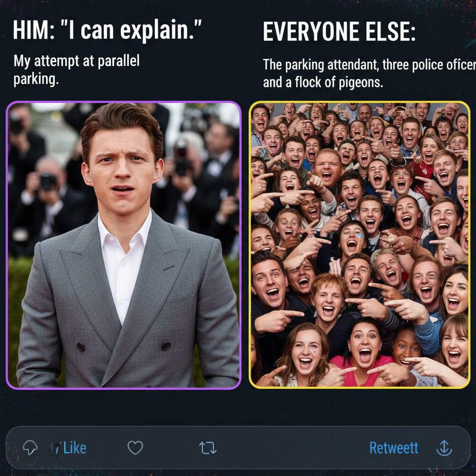Click the "Retweett" text link
Image resolution: width=476 pixels, height=476 pixels.
click(x=394, y=448)
